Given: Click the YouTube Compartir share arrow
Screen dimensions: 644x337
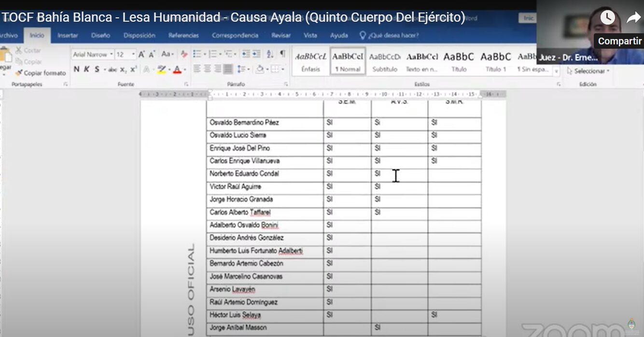Looking at the screenshot, I should [633, 18].
